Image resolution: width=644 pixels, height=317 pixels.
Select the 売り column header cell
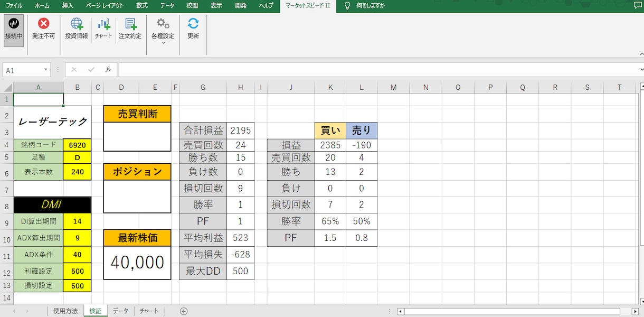tap(362, 130)
